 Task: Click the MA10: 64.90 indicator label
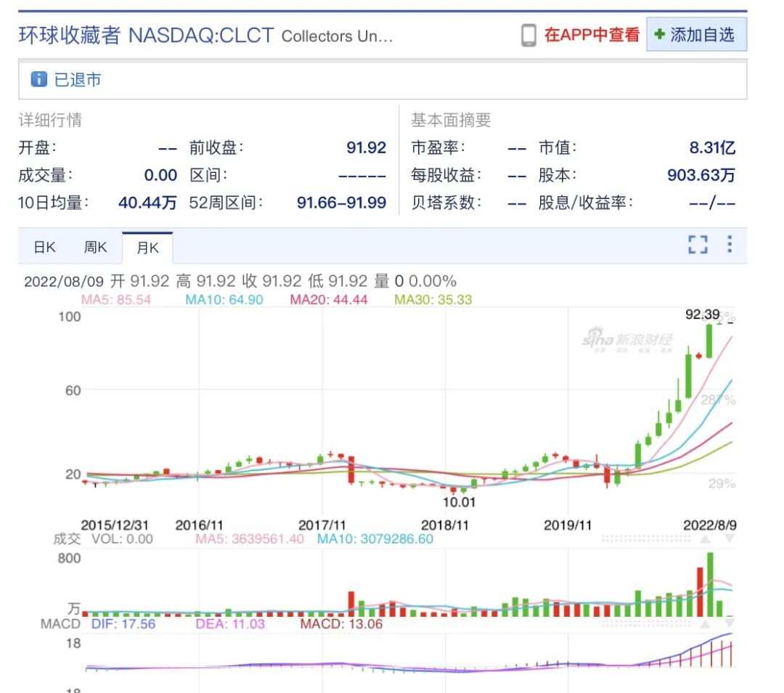(224, 300)
